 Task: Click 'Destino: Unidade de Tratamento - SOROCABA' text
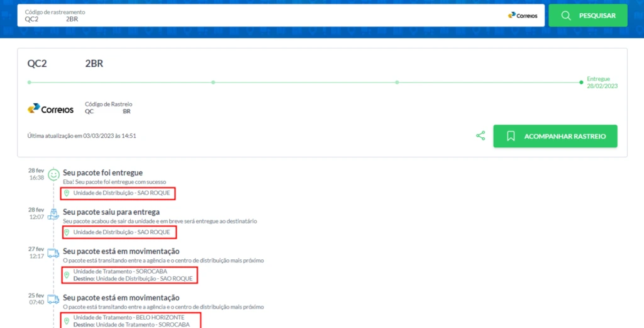pos(131,325)
